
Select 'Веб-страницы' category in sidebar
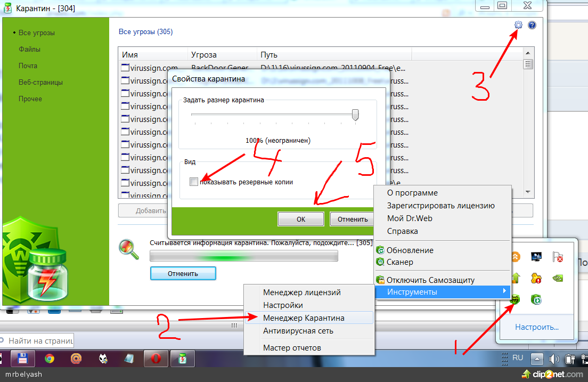[x=40, y=82]
